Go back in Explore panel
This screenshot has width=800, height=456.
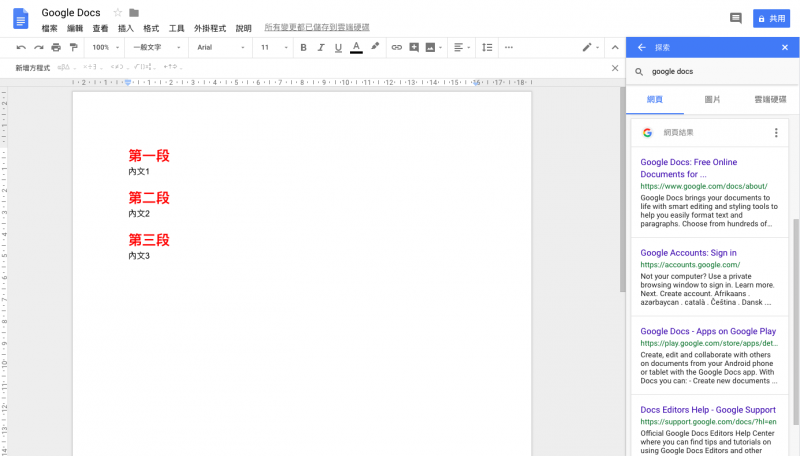click(x=642, y=47)
